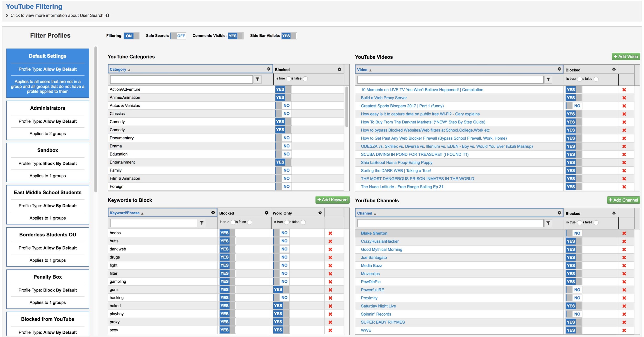Image resolution: width=644 pixels, height=337 pixels.
Task: Click the help question mark icon beside User Search
Action: pos(107,15)
